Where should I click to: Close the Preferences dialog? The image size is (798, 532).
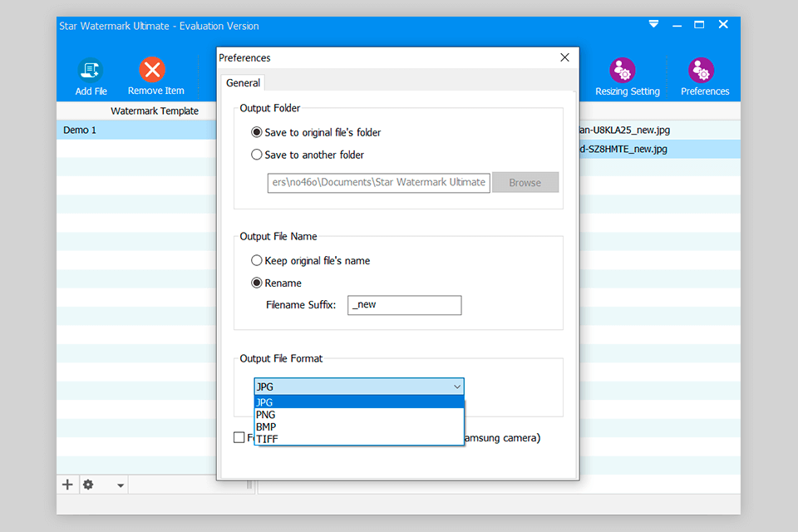pos(564,57)
